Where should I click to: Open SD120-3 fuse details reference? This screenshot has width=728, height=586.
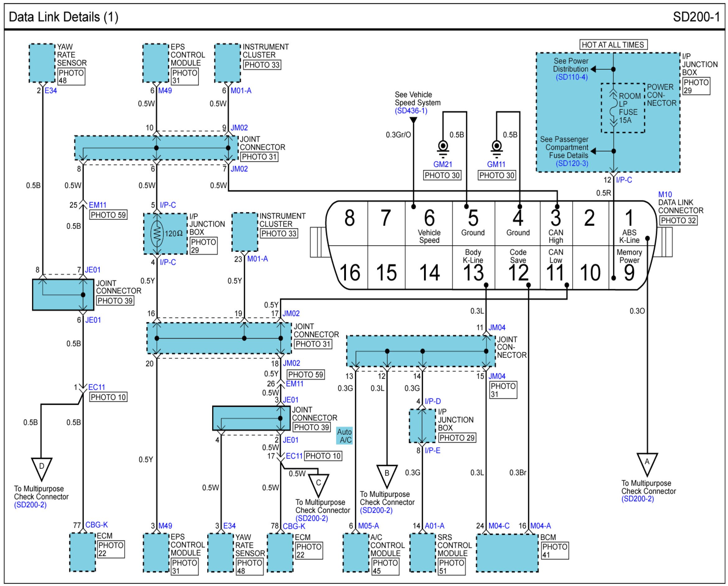pyautogui.click(x=572, y=164)
